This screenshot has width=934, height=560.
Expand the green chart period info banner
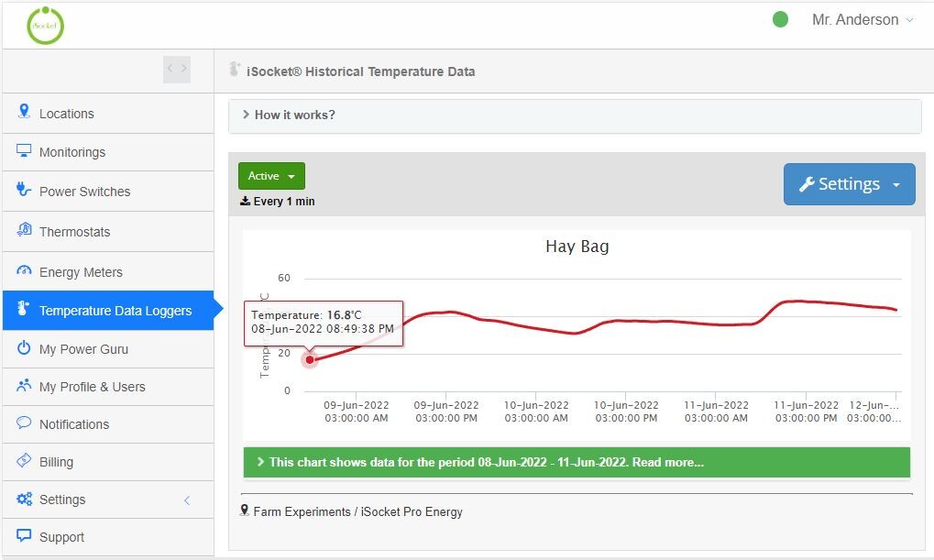coord(577,462)
